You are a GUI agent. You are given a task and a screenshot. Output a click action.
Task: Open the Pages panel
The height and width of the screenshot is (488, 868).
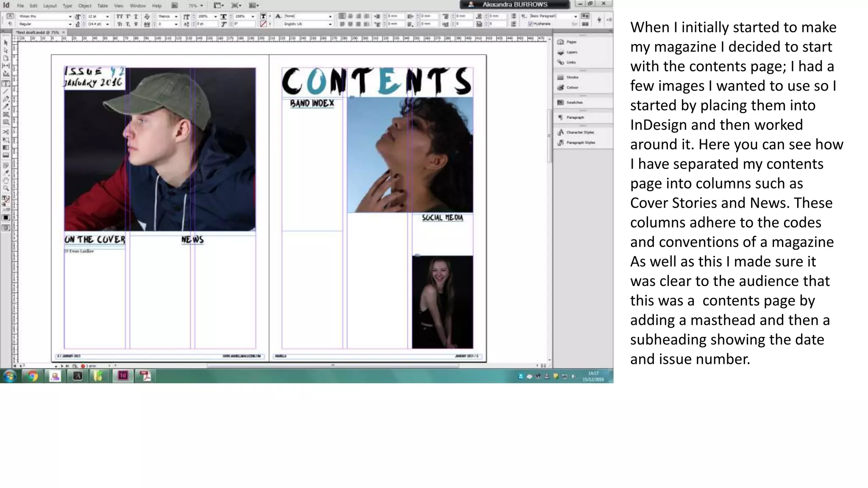coord(568,42)
